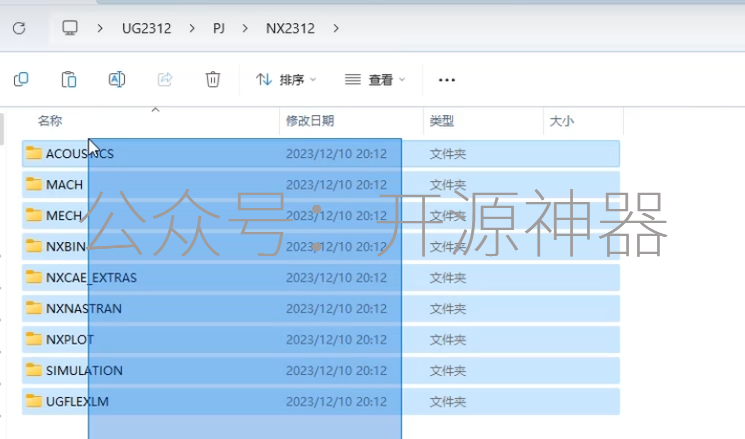Viewport: 745px width, 439px height.
Task: Expand chevron after UG2312 breadcrumb
Action: (192, 29)
